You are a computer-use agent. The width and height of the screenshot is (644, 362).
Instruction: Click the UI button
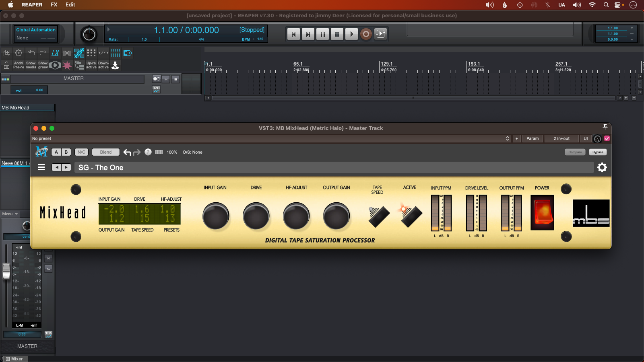coord(586,138)
